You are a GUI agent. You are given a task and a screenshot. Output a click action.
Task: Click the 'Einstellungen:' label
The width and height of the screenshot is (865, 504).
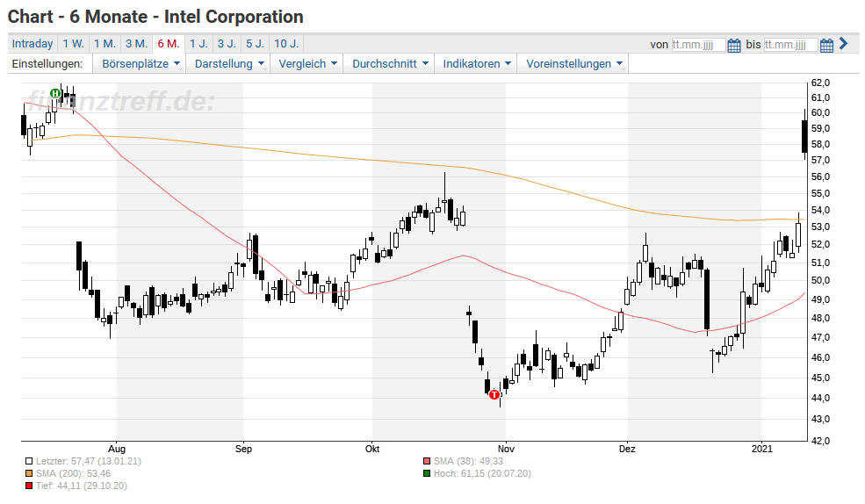pos(47,63)
